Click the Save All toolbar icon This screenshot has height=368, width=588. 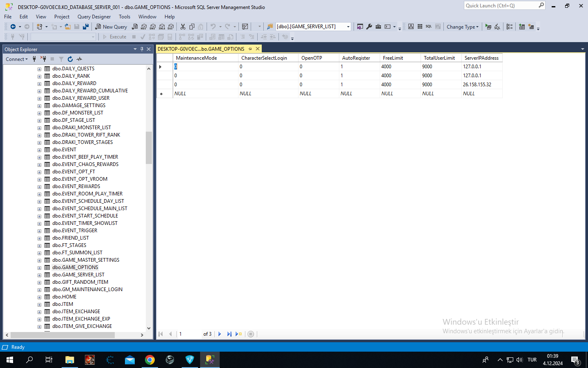(x=86, y=27)
